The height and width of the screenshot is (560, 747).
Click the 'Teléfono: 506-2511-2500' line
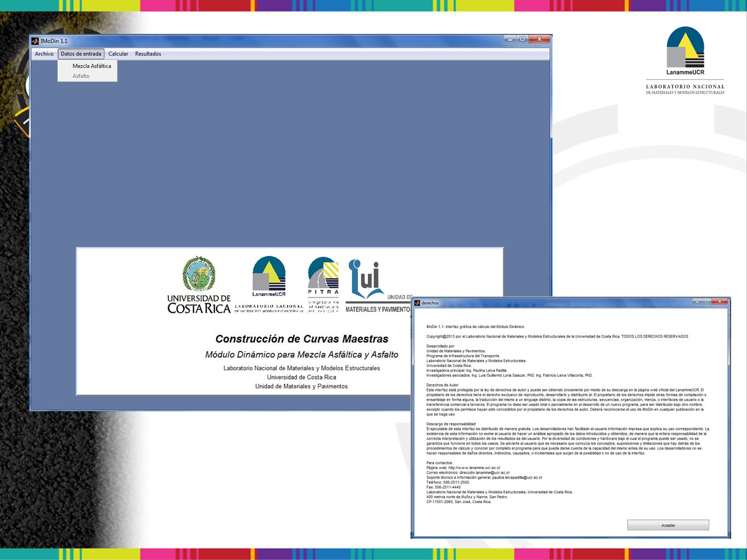tap(448, 482)
